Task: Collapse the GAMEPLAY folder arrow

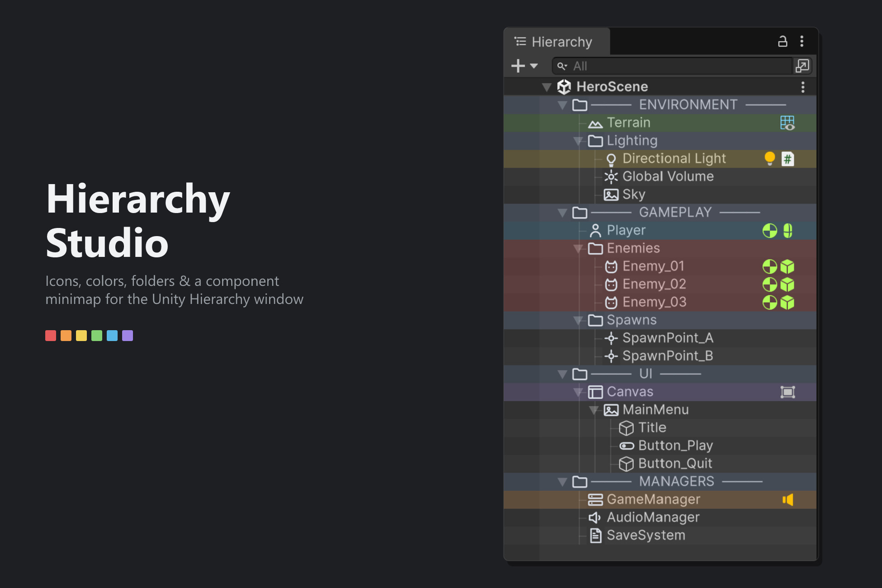Action: [x=562, y=213]
